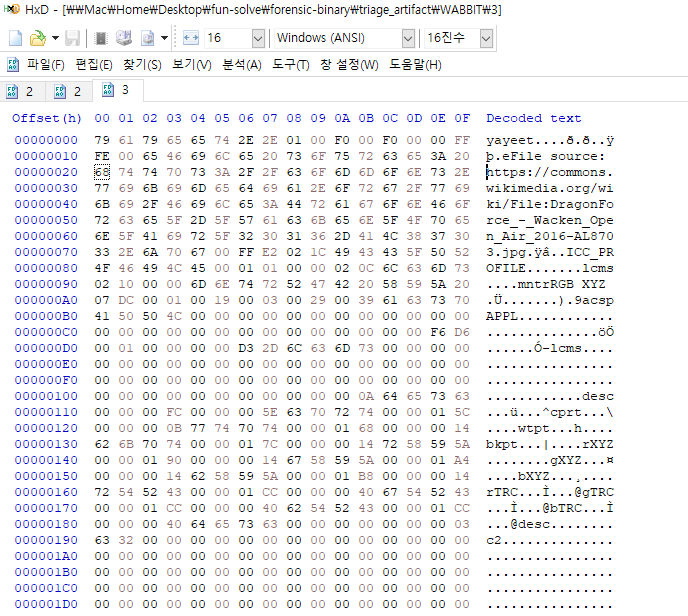
Task: Click the Open file folder icon
Action: point(38,38)
